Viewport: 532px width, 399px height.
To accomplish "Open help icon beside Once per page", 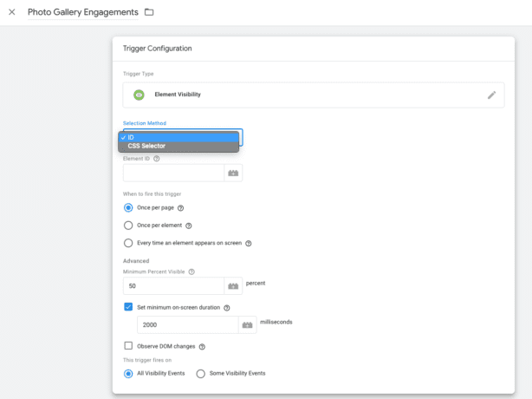I will point(181,208).
